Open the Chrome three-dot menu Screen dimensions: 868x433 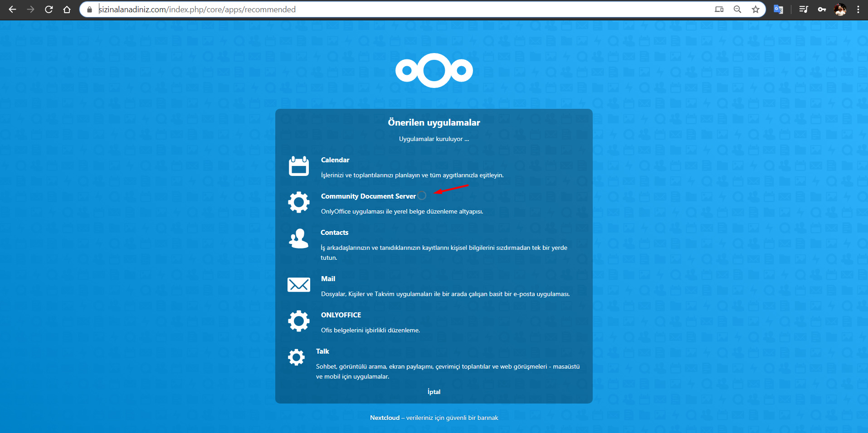(x=858, y=10)
